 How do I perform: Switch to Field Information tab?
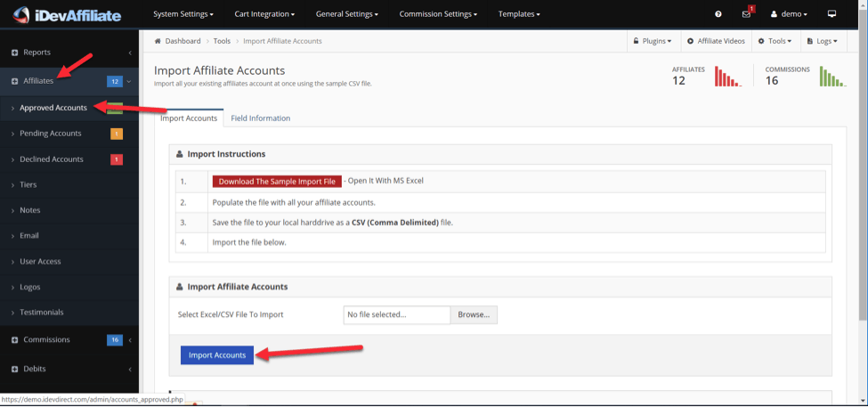[x=261, y=118]
